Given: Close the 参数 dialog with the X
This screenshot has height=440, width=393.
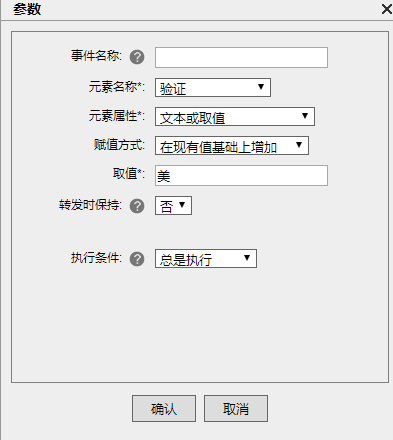Looking at the screenshot, I should coord(387,9).
